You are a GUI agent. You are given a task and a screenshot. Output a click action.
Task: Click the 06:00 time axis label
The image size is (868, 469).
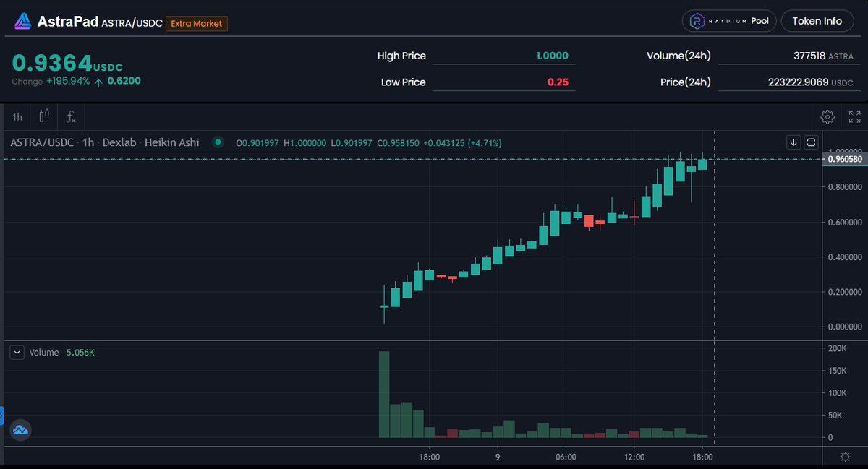tap(566, 457)
